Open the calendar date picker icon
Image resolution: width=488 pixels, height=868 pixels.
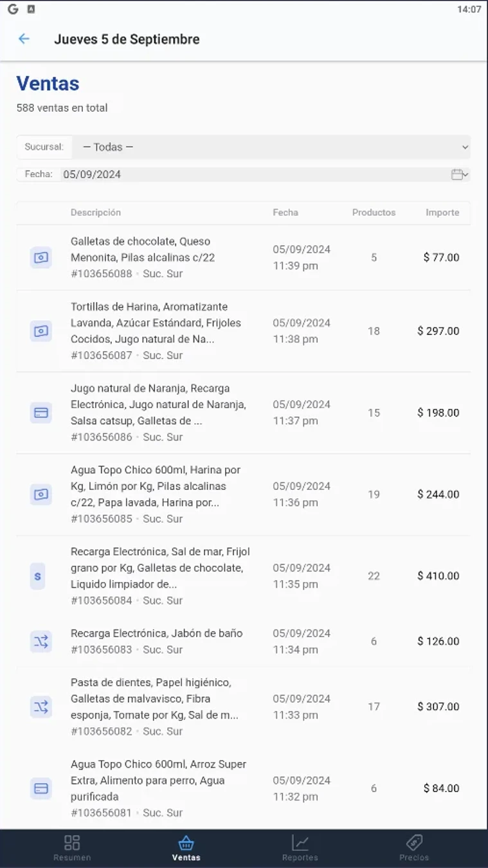[459, 174]
